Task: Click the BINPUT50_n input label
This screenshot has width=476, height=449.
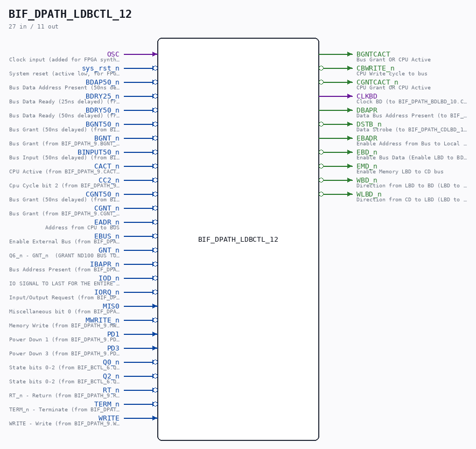Action: coord(99,152)
